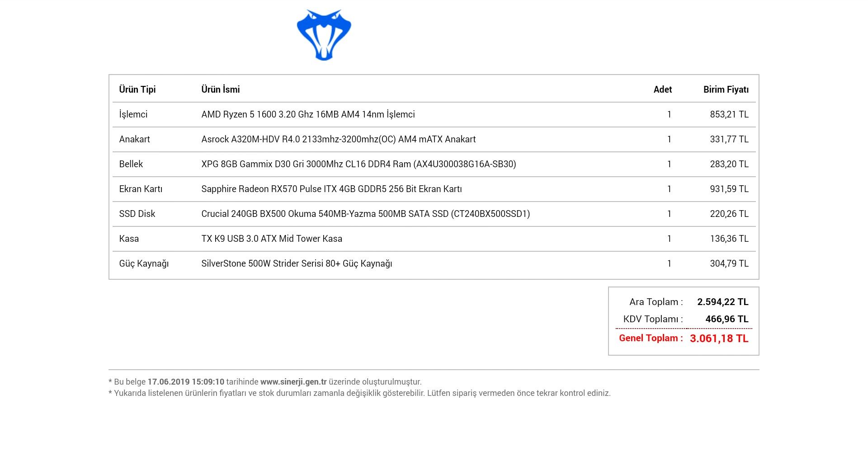The image size is (868, 456).
Task: Click the blue snake head logo
Action: tap(324, 35)
